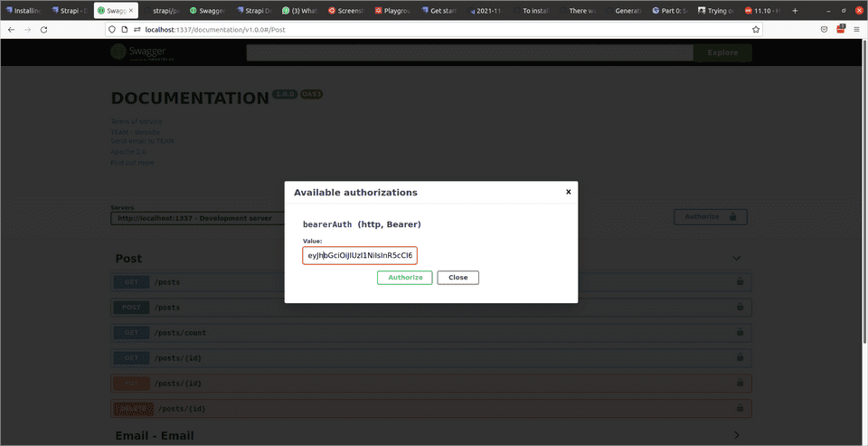
Task: Switch to the Trying o browser tab
Action: (717, 11)
